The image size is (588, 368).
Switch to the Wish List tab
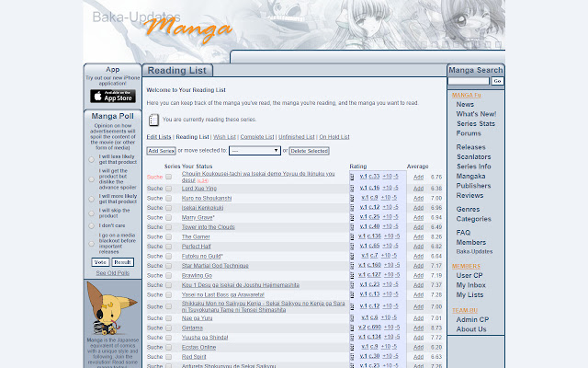click(224, 137)
